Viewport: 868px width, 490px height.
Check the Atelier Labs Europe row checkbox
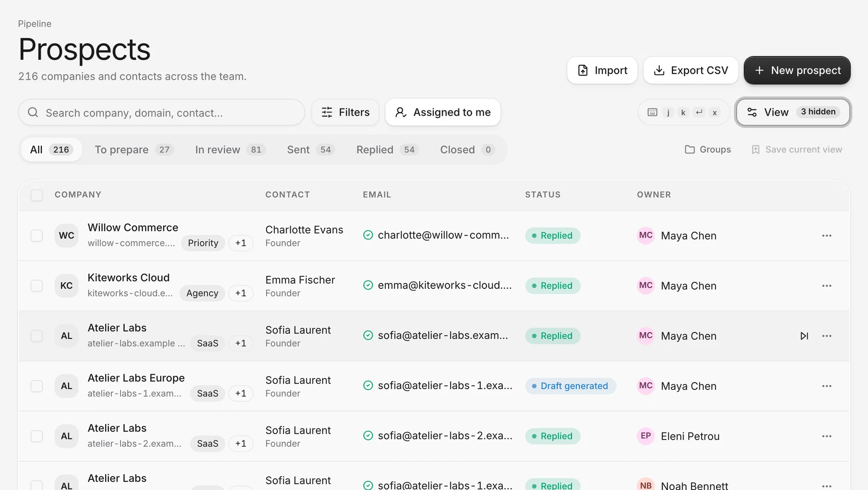point(37,386)
